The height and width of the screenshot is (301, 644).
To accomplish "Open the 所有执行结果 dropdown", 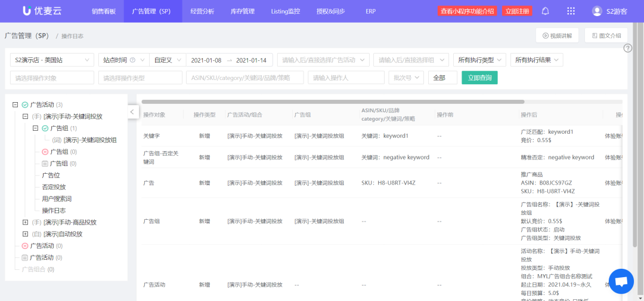I will click(x=537, y=60).
